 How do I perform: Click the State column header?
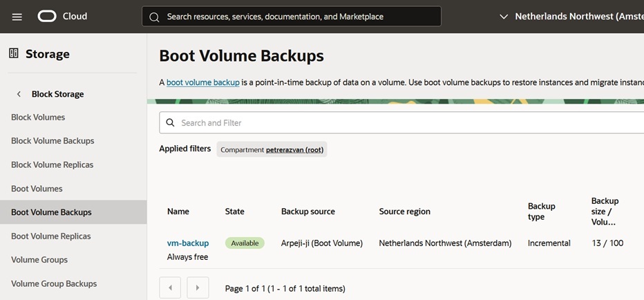pos(234,212)
